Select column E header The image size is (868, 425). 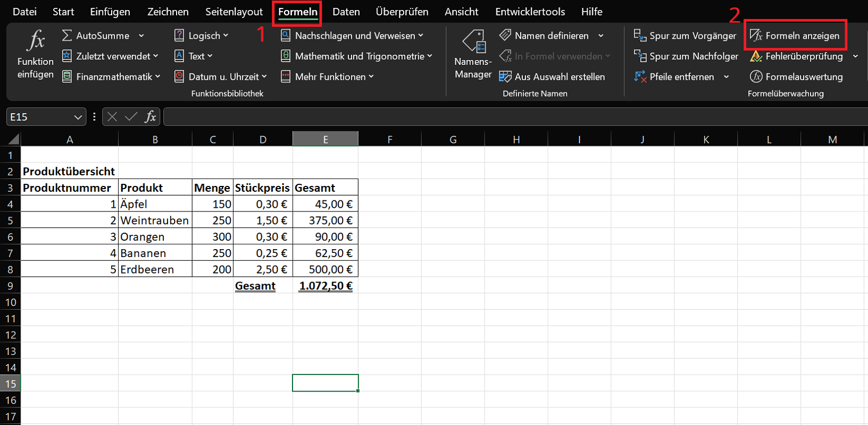325,139
